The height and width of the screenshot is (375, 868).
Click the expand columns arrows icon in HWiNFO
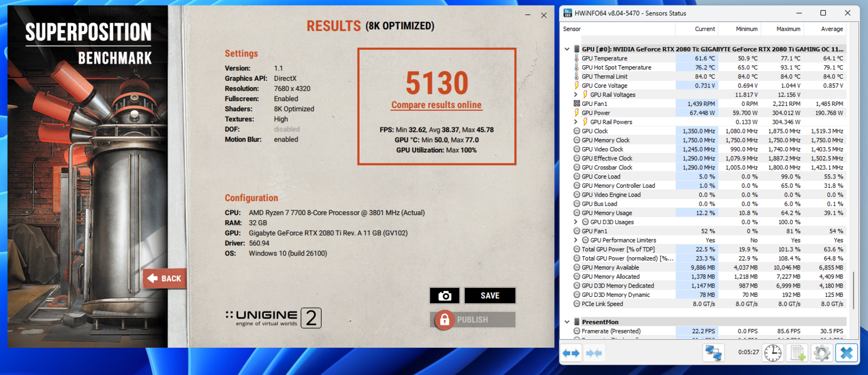pos(571,353)
